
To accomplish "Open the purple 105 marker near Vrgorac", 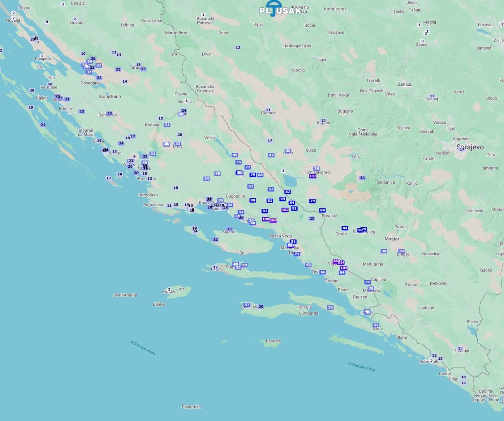I will pyautogui.click(x=343, y=268).
